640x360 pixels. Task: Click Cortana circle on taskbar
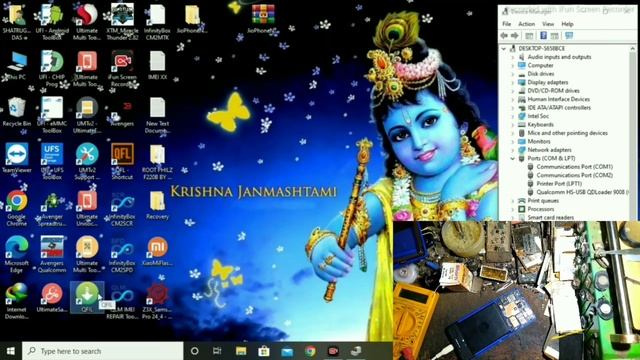pos(195,351)
